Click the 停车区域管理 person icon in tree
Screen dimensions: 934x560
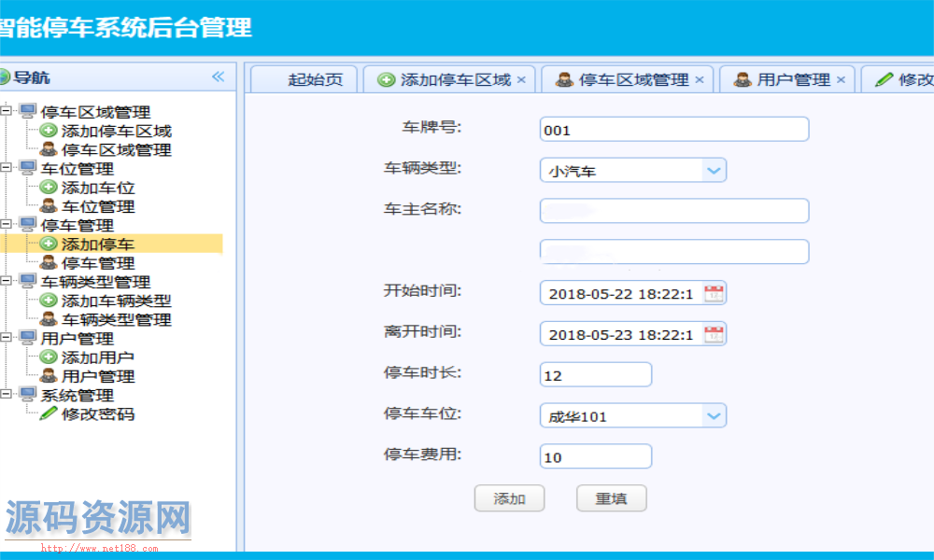point(49,149)
